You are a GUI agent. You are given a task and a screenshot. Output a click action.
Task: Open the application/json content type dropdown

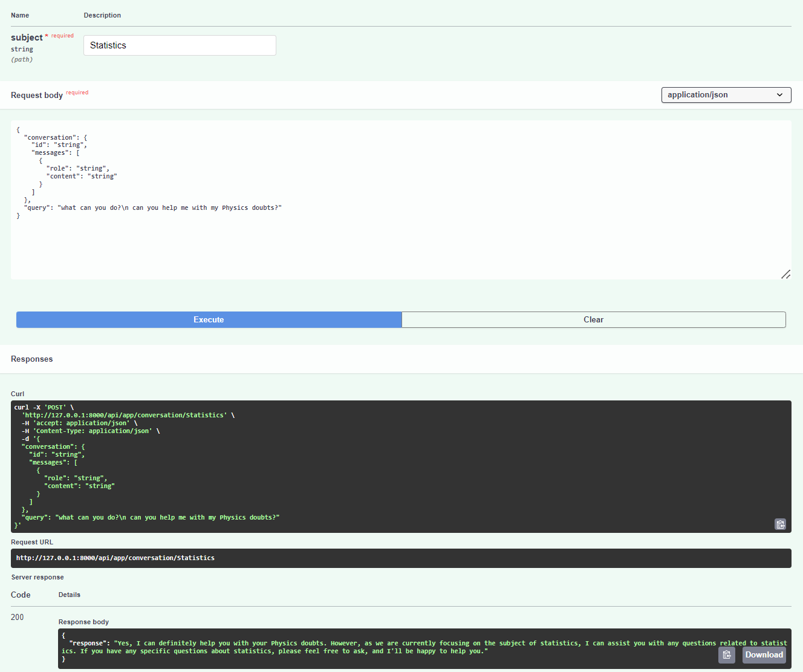point(726,95)
